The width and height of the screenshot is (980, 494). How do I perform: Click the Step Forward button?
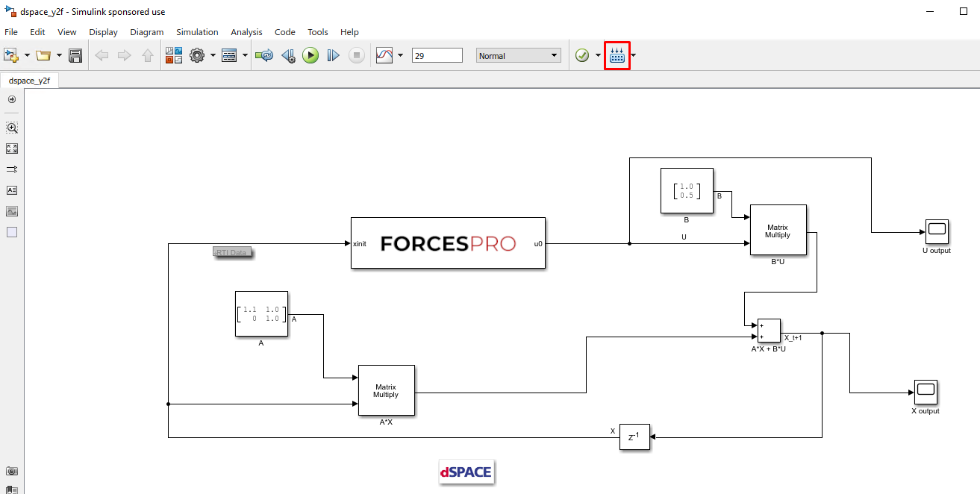(334, 55)
